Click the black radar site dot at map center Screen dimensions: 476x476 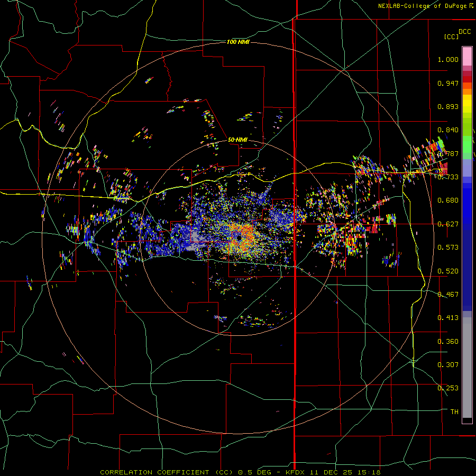240,239
